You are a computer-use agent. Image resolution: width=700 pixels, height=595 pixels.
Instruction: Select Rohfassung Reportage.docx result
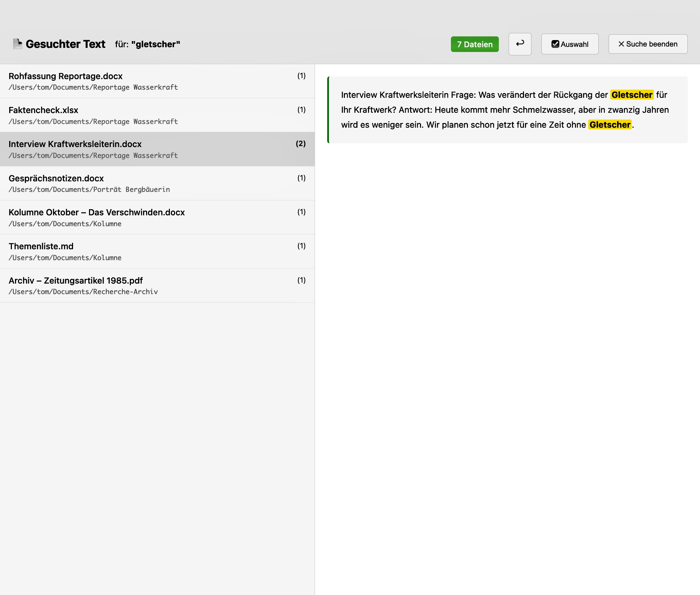pyautogui.click(x=157, y=81)
